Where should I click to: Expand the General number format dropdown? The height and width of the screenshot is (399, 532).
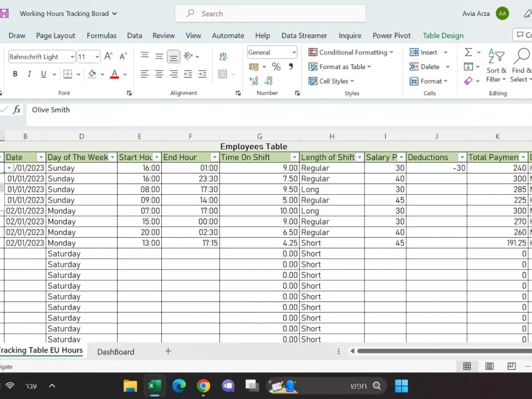tap(294, 52)
